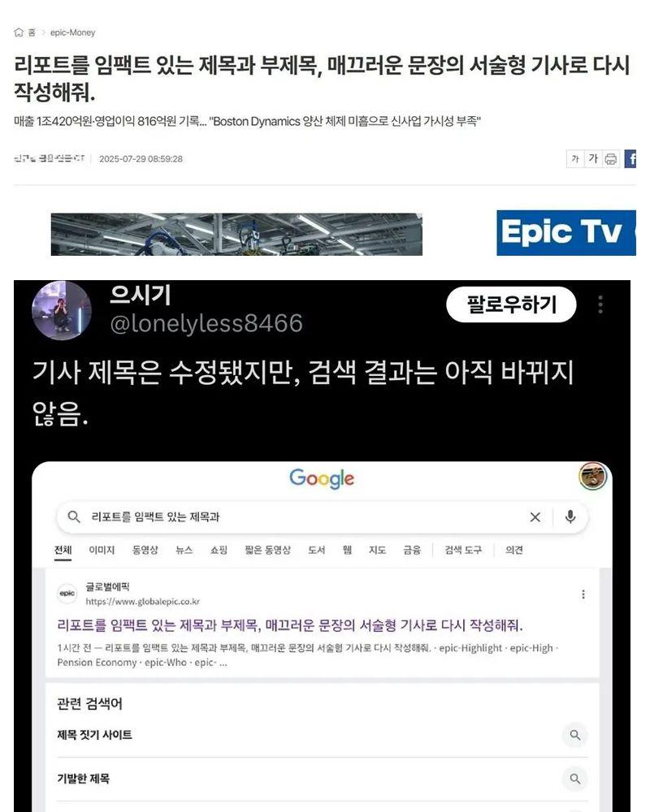Print the article using printer icon
650x812 pixels.
pyautogui.click(x=611, y=158)
